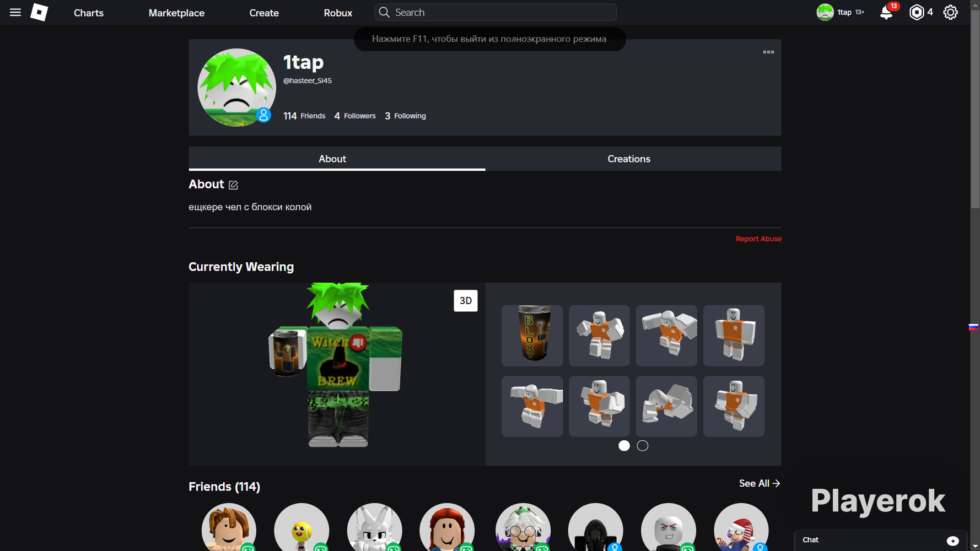The height and width of the screenshot is (551, 980).
Task: Open the new-message icon in Chat bar
Action: [x=952, y=541]
